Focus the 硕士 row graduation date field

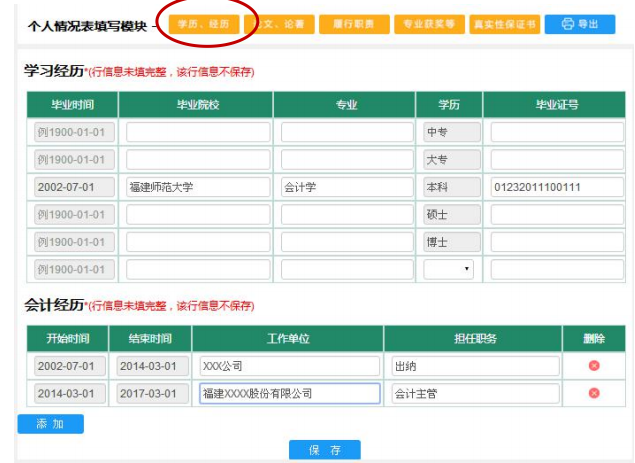[x=75, y=215]
